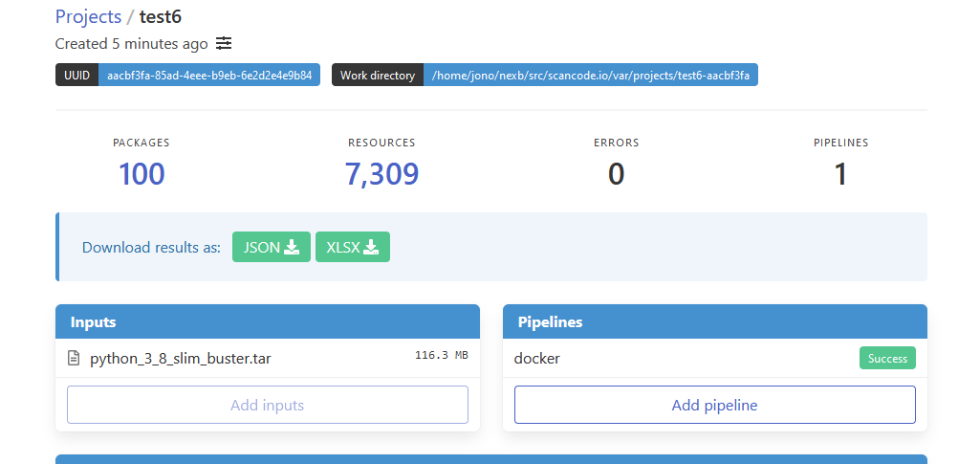The height and width of the screenshot is (464, 980).
Task: Click the Add inputs button
Action: [x=268, y=405]
